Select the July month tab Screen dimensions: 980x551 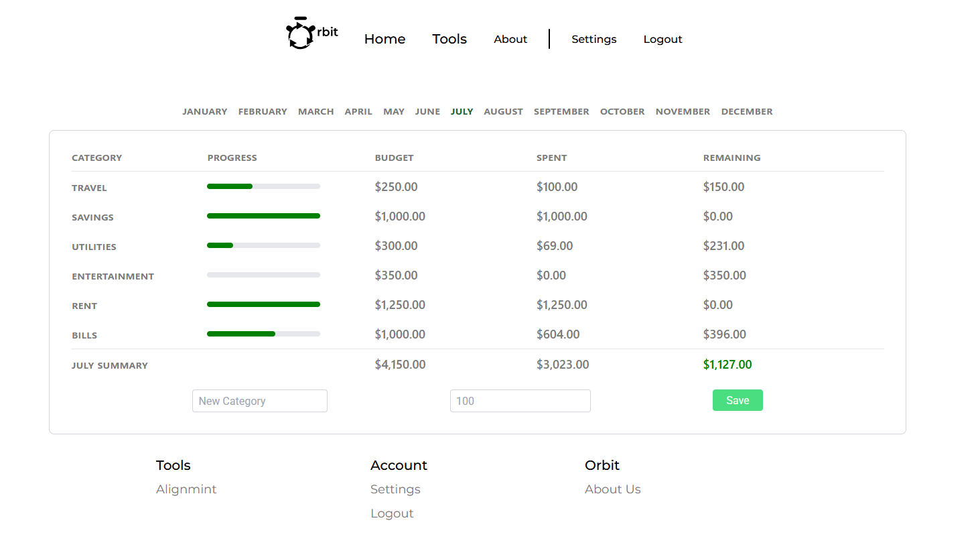pyautogui.click(x=462, y=111)
